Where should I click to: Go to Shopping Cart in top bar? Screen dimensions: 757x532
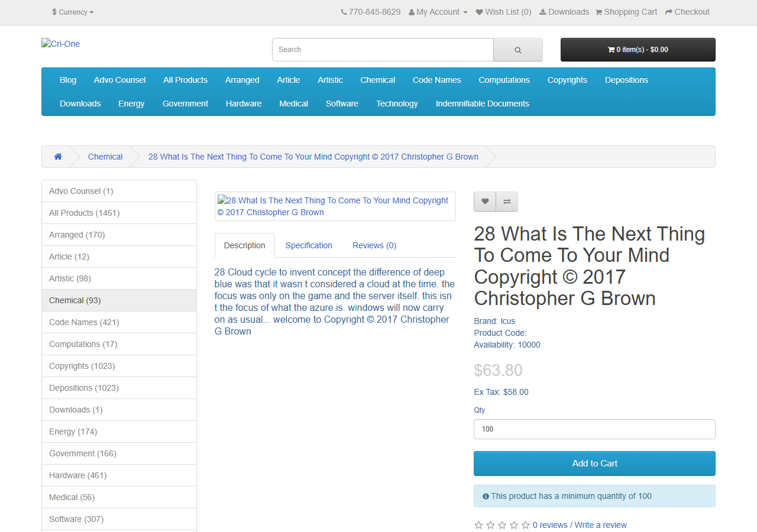click(626, 12)
